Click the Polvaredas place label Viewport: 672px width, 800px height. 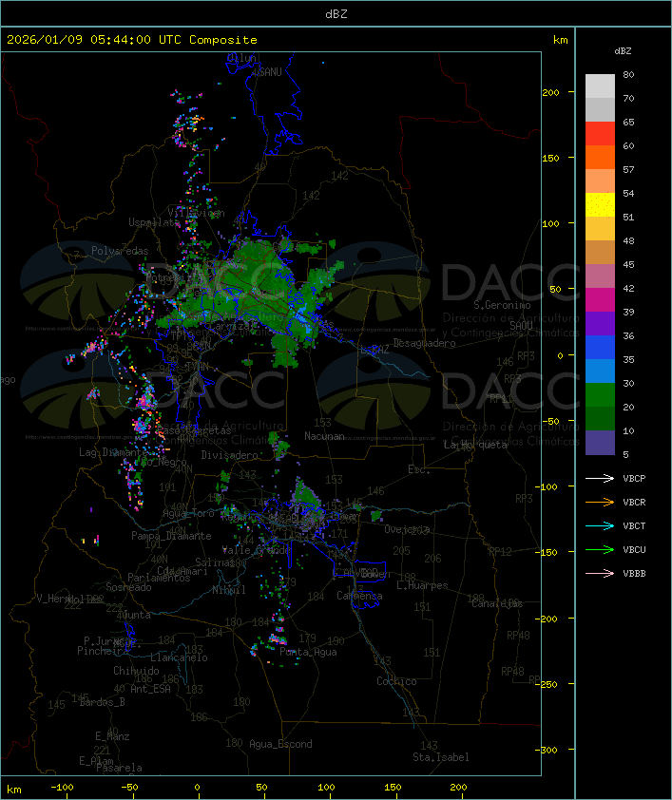pyautogui.click(x=120, y=251)
